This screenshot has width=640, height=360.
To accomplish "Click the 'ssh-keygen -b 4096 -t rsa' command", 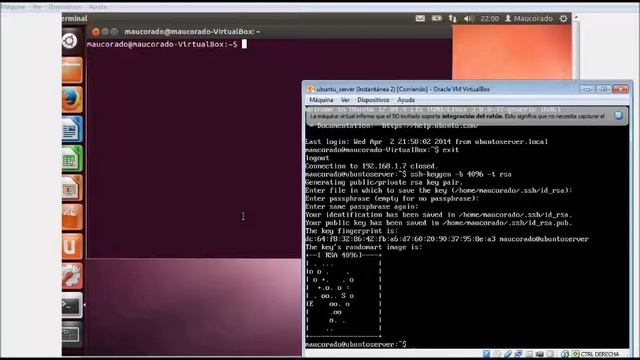I will point(461,174).
